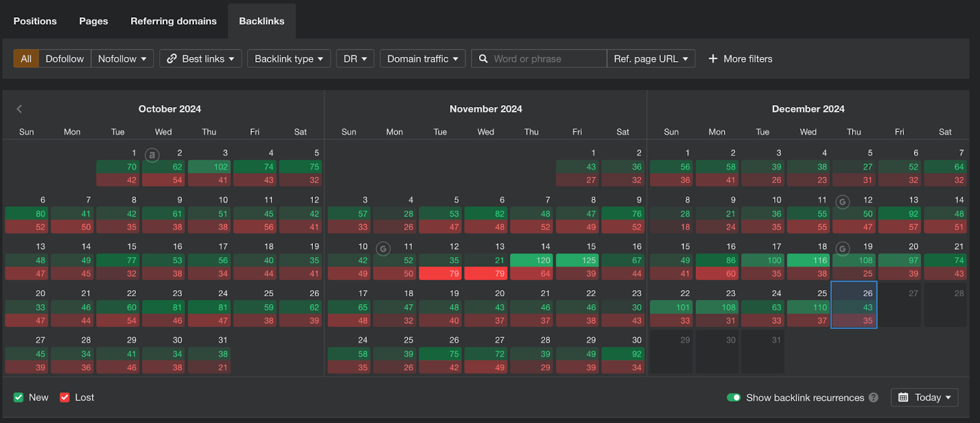Click new value 75 on November 26
This screenshot has height=423, width=980.
click(x=440, y=354)
